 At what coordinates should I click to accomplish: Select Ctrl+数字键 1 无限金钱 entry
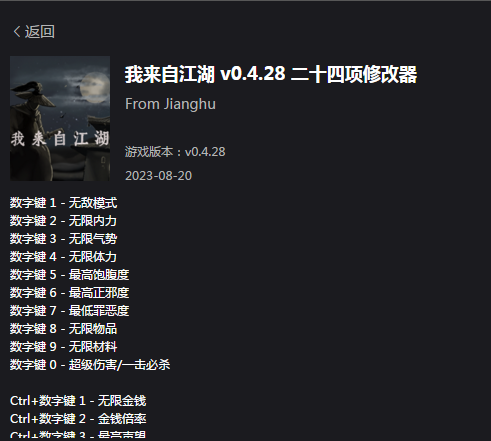point(78,401)
